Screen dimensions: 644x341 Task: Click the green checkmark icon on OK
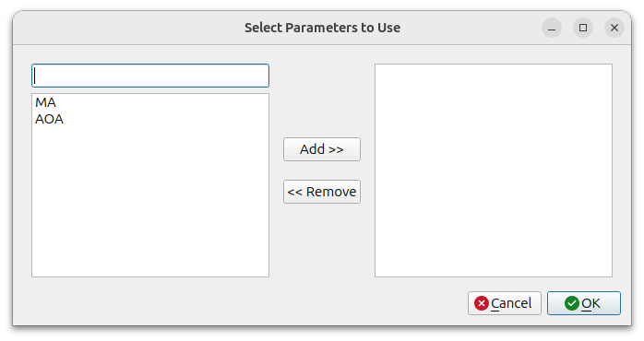tap(572, 303)
